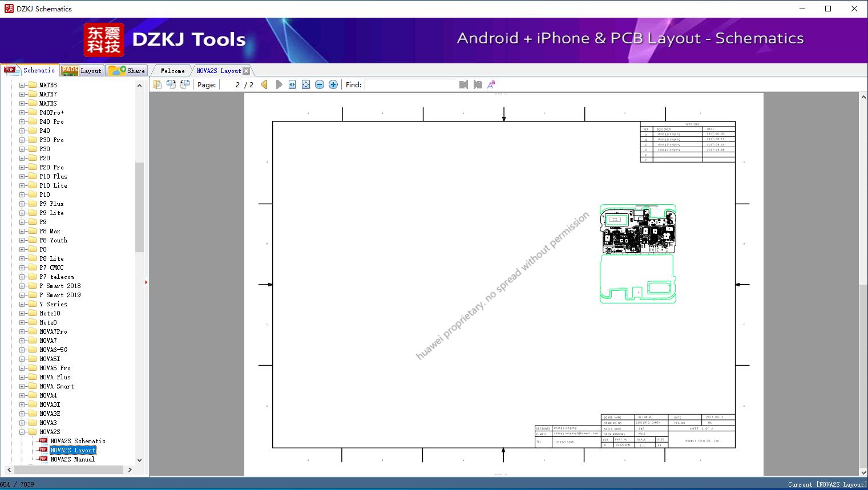Select NOVA2S Layout PDF item
The width and height of the screenshot is (868, 490).
[x=72, y=450]
